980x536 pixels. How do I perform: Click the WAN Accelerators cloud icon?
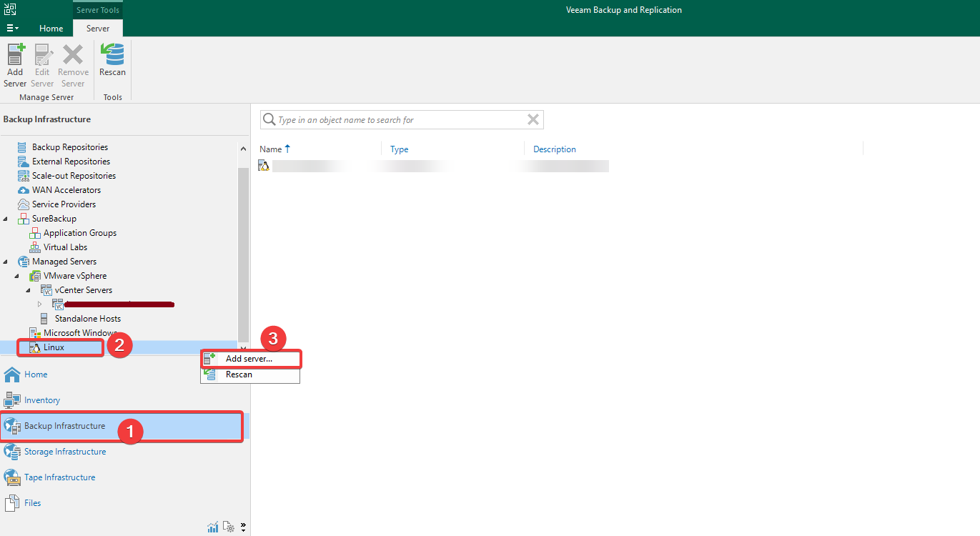point(23,190)
